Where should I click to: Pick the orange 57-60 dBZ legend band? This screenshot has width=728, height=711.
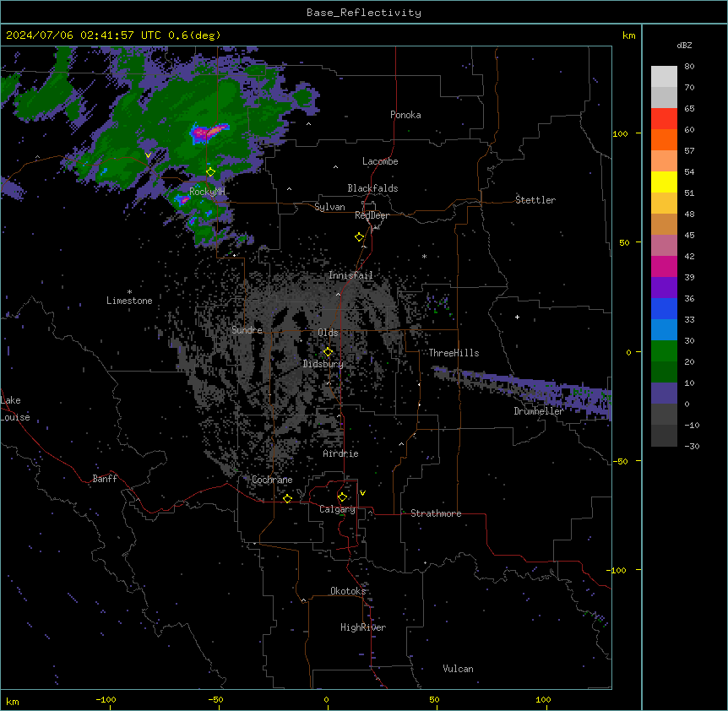point(664,139)
